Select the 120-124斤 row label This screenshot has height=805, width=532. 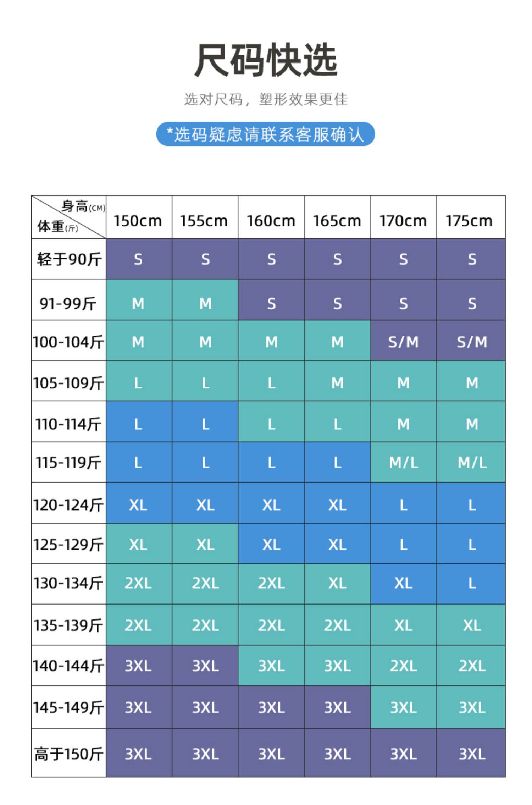click(68, 504)
